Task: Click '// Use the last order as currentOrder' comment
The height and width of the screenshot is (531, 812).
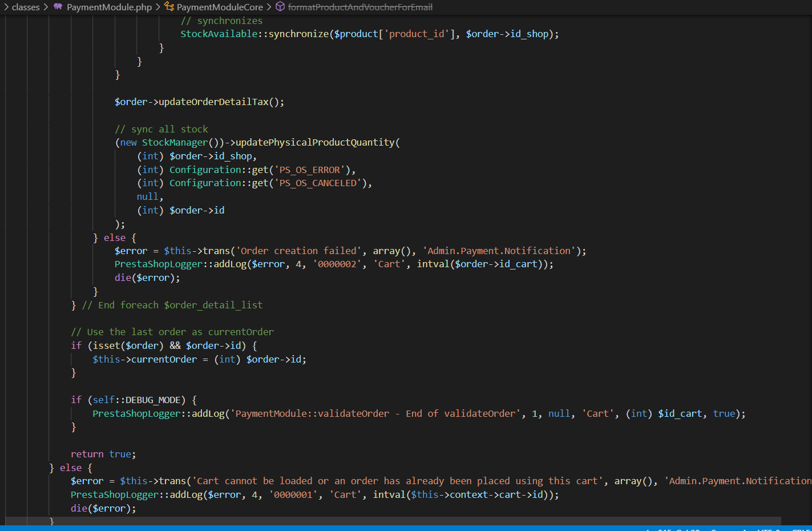Action: click(172, 332)
